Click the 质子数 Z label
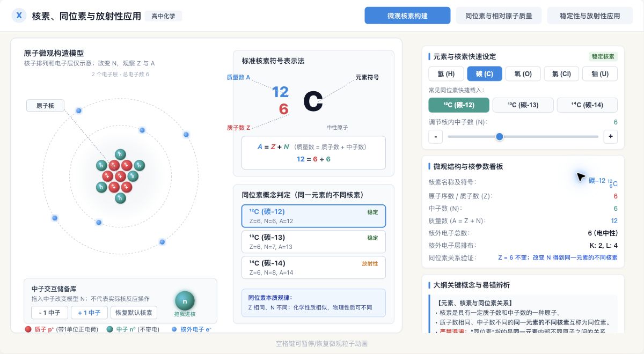This screenshot has height=354, width=644. 238,128
